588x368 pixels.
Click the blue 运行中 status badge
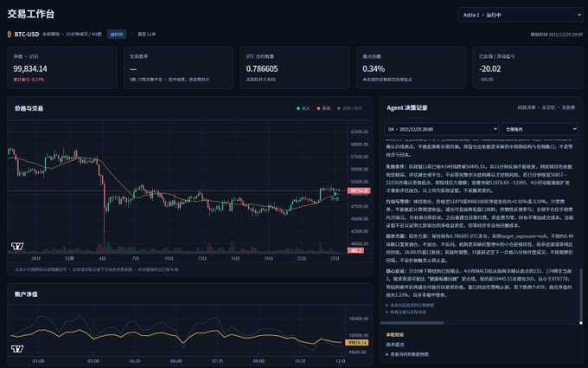pos(117,34)
